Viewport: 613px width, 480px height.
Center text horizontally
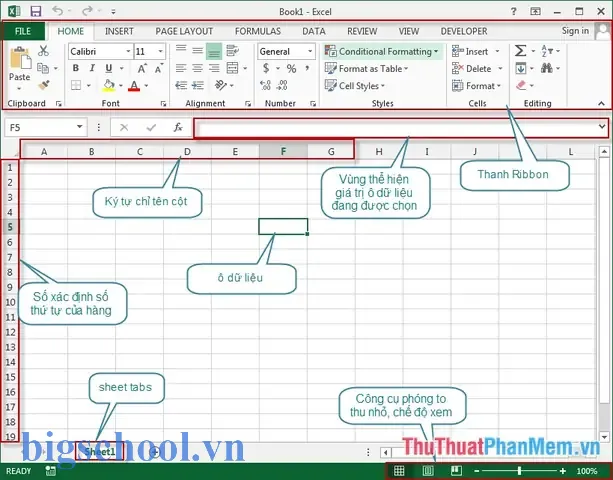[x=197, y=68]
